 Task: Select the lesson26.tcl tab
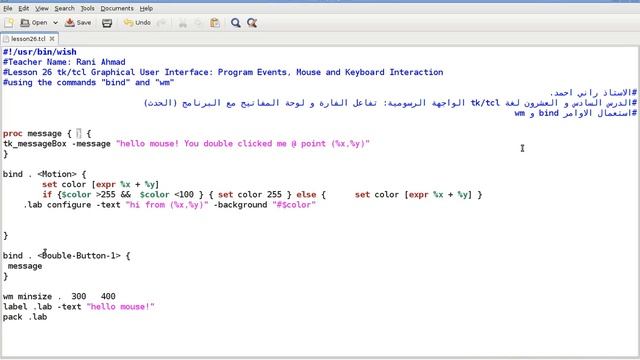pos(28,39)
